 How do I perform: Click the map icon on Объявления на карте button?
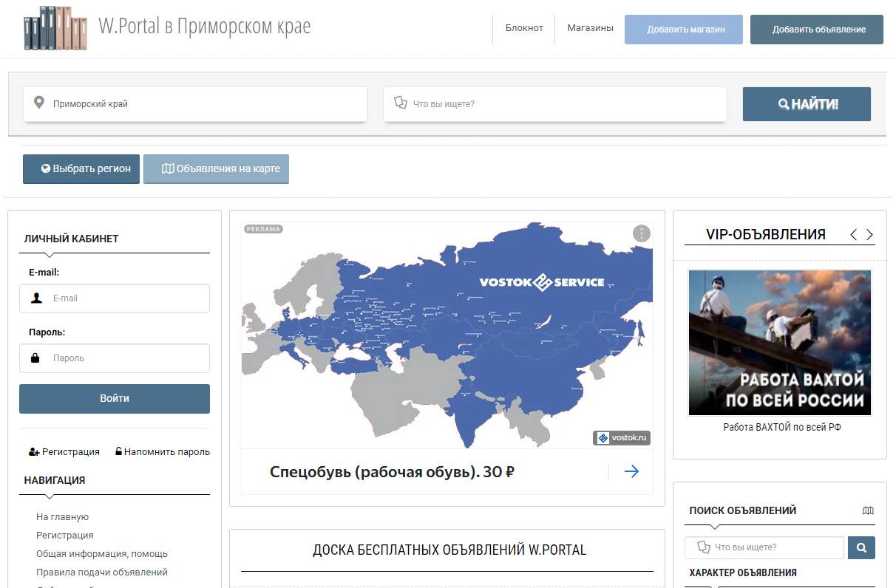168,168
